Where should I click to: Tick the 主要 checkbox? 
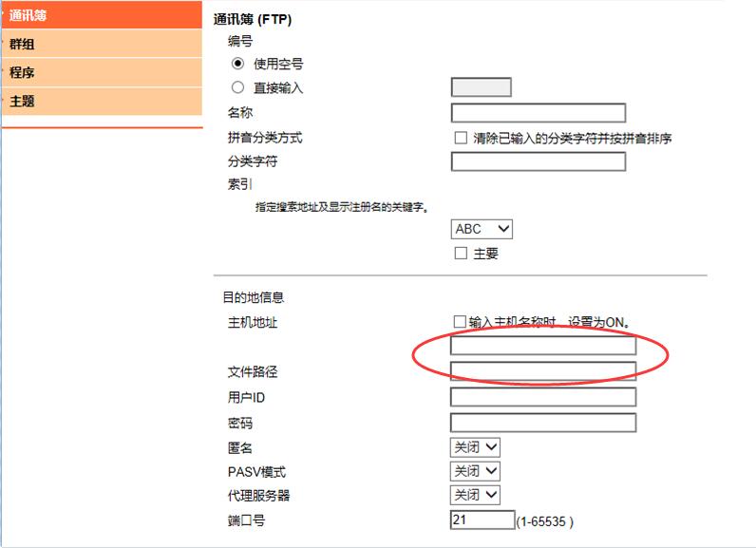coord(461,254)
